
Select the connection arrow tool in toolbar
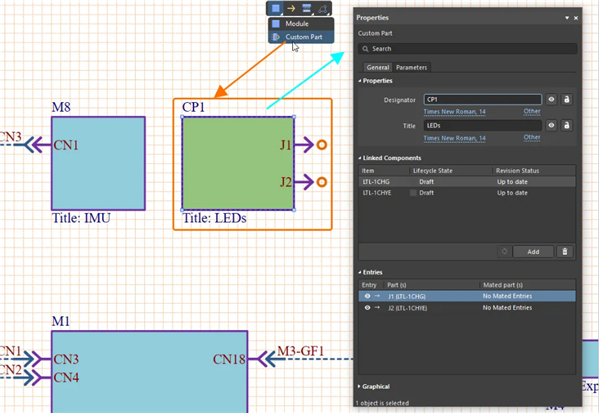[x=291, y=8]
